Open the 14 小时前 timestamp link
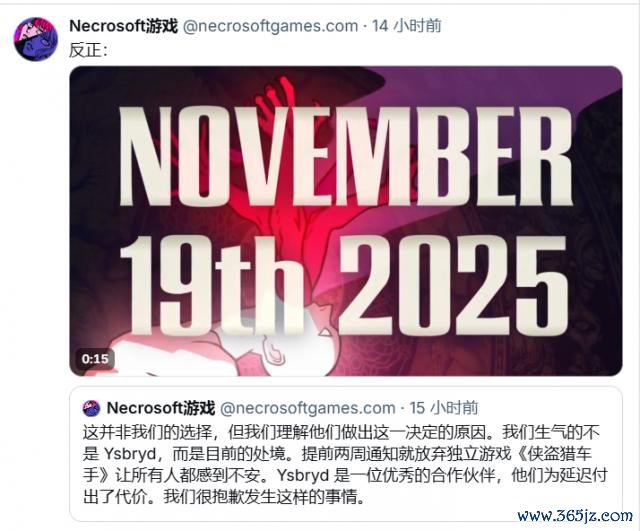This screenshot has height=531, width=640. coord(407,26)
